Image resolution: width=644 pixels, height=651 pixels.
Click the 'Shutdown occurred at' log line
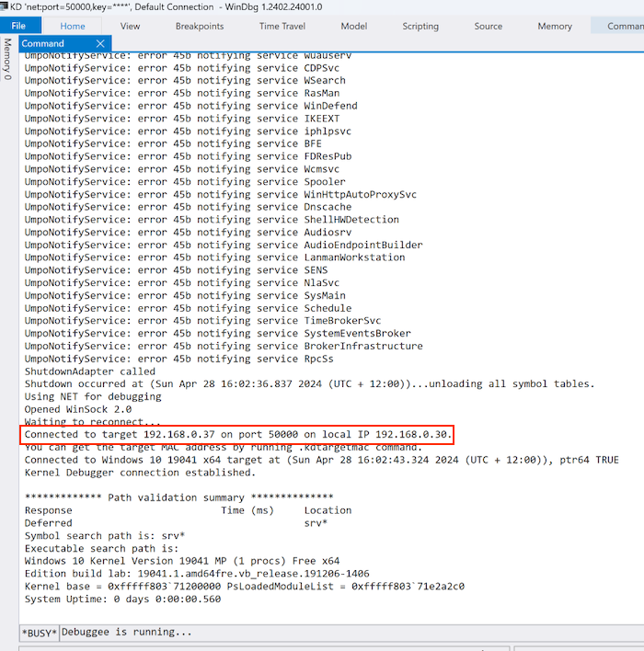coord(309,383)
